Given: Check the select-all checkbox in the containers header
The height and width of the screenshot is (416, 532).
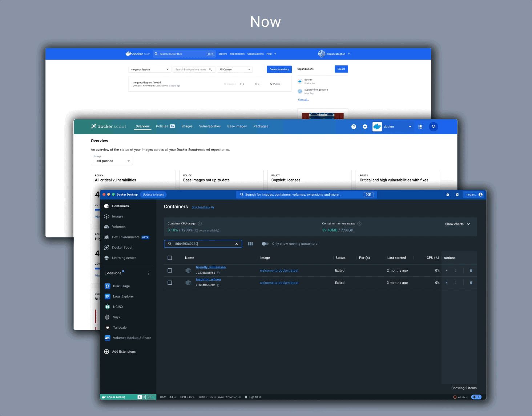Looking at the screenshot, I should point(170,257).
